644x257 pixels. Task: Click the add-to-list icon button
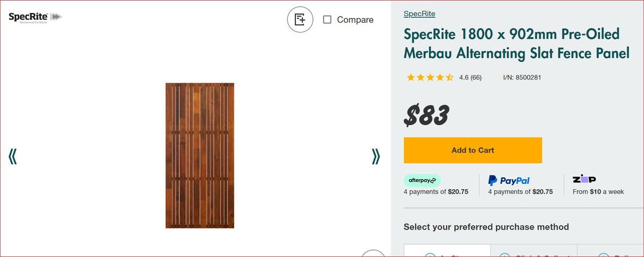coord(300,20)
